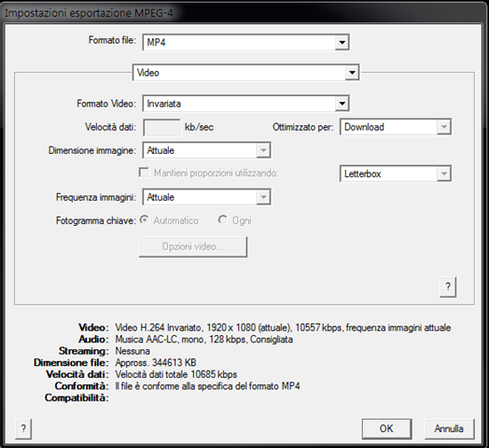
Task: Toggle the Mantieni proporzioni utilizzando checkbox
Action: (144, 173)
